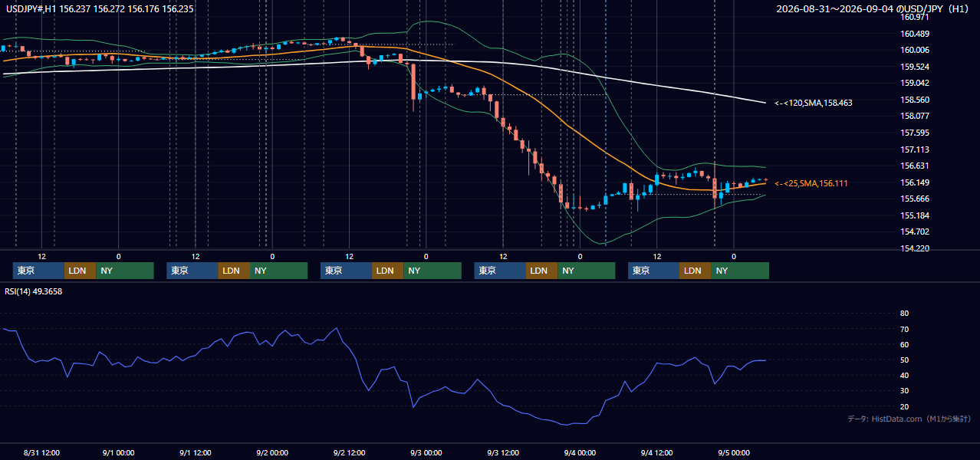Select the 160.489 price axis label
This screenshot has width=980, height=460.
coord(915,34)
